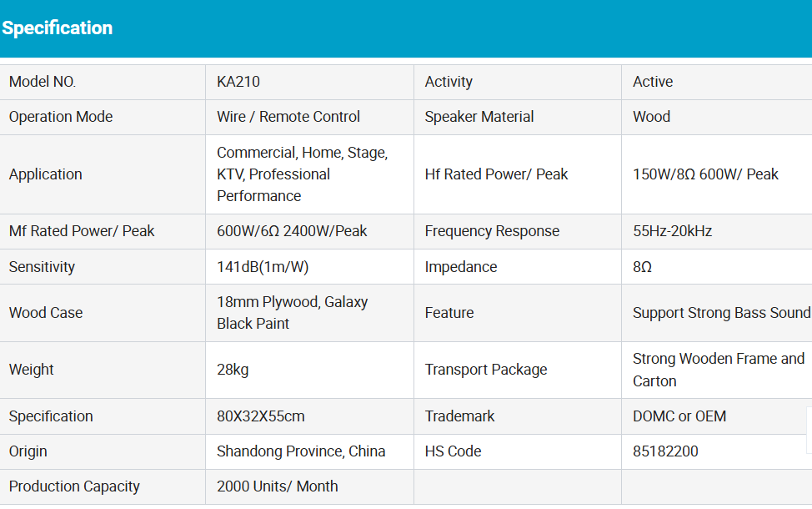812x509 pixels.
Task: Click the 28kg weight value
Action: click(x=233, y=370)
